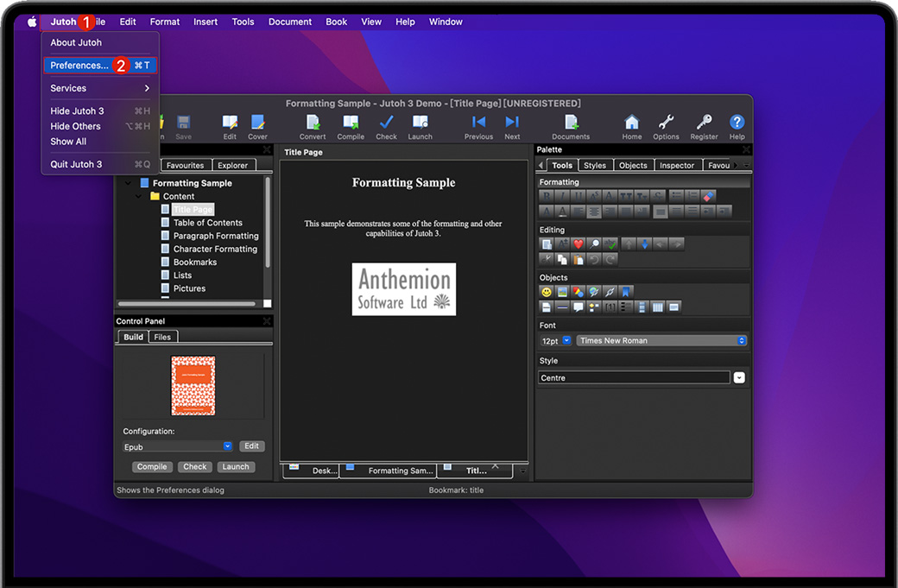Click the Check toolbar checkmark icon

[x=386, y=123]
